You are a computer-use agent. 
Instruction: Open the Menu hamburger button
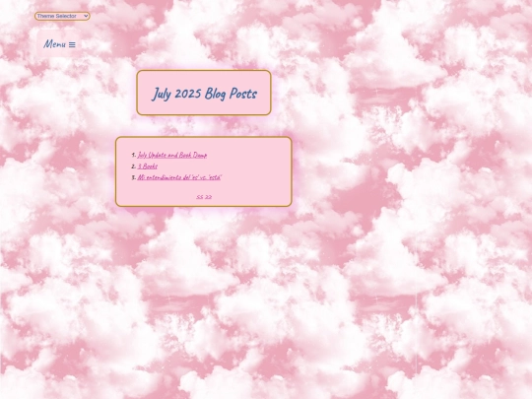point(59,44)
